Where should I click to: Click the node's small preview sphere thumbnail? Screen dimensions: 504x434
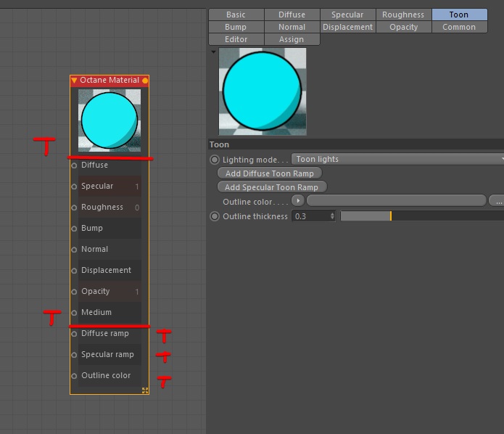(110, 120)
